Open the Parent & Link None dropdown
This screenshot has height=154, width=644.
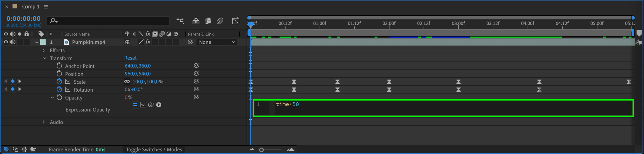point(217,42)
